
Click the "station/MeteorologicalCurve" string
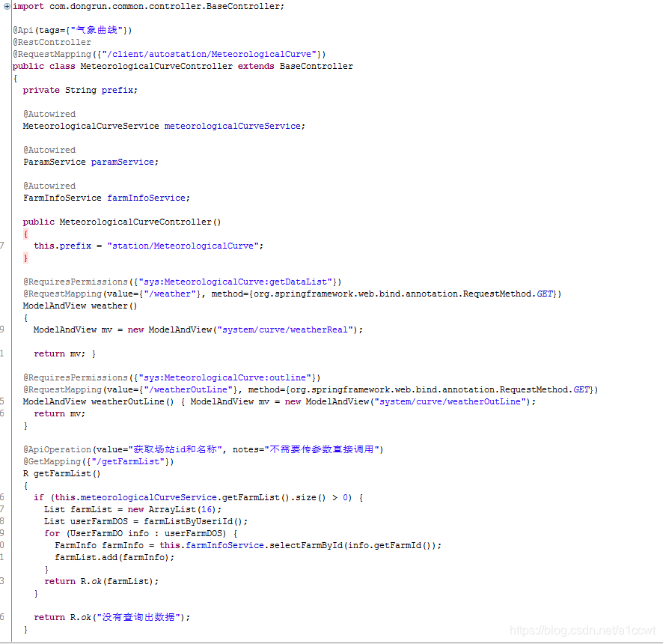coord(183,246)
